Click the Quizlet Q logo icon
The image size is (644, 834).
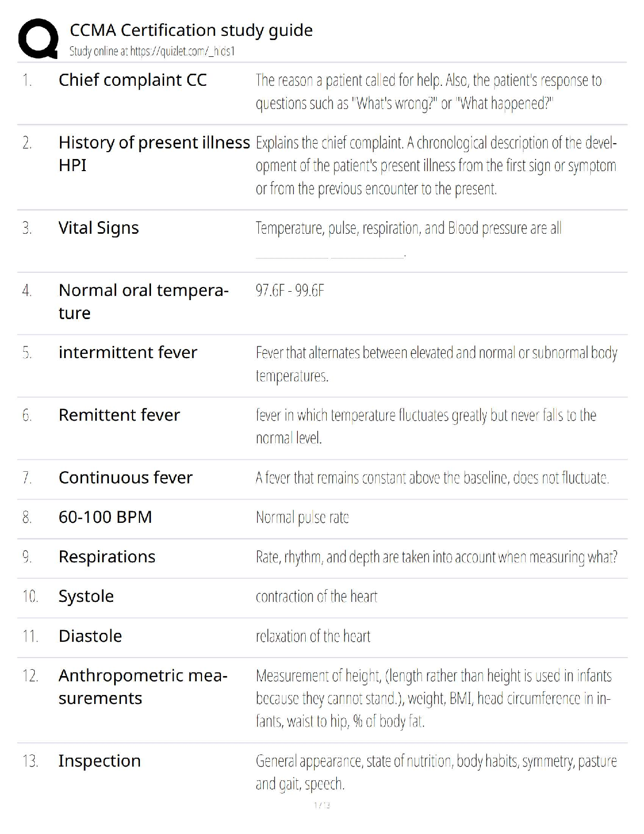point(38,38)
